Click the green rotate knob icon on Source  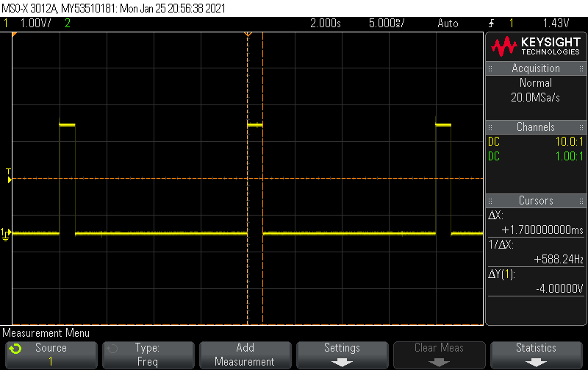coord(15,349)
